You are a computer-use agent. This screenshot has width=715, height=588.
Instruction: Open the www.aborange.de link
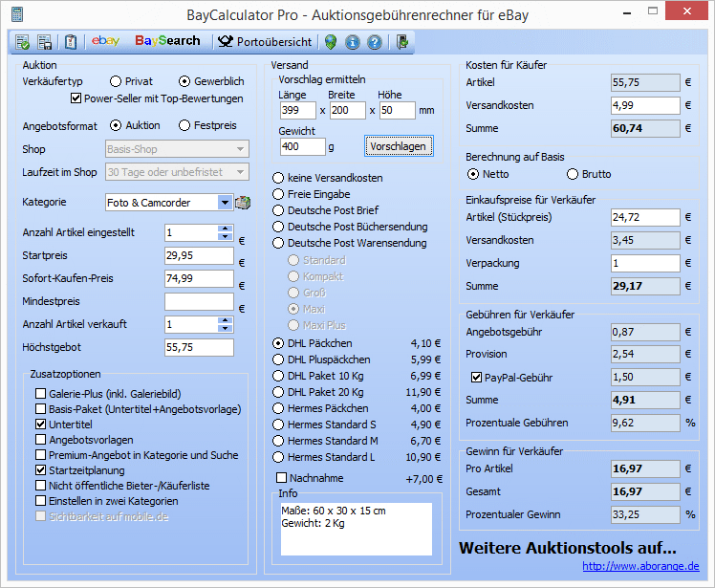[x=640, y=566]
